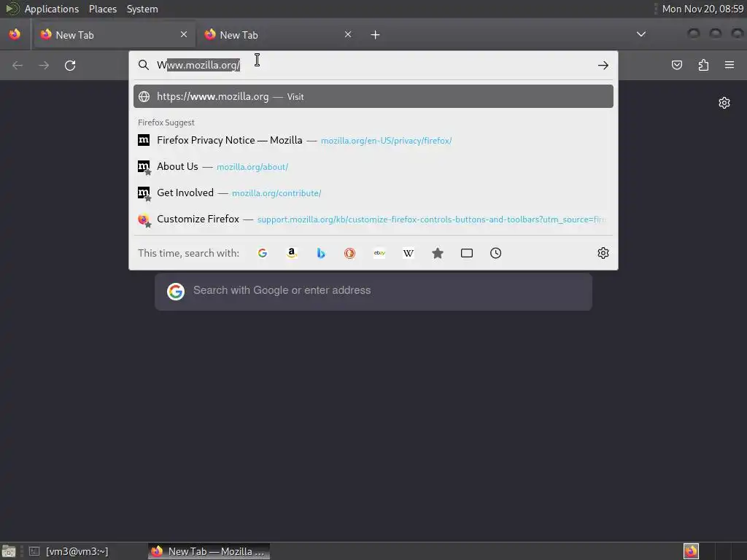Click the magnifier icon in the address bar

coord(144,65)
